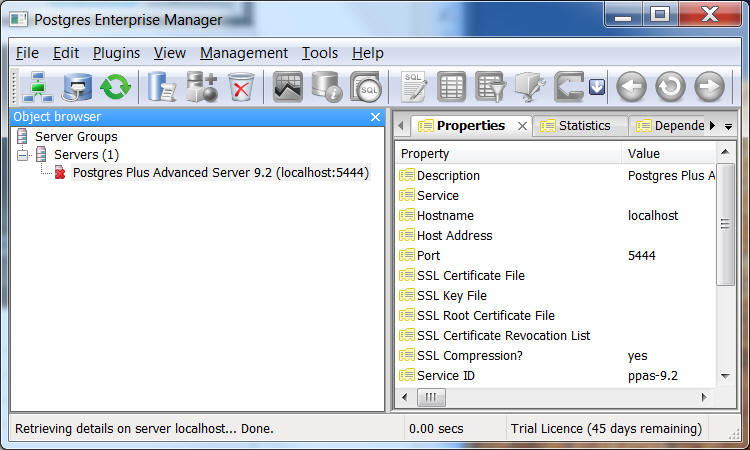Click the vertical scrollbar down arrow
Viewport: 750px width, 450px height.
click(725, 376)
